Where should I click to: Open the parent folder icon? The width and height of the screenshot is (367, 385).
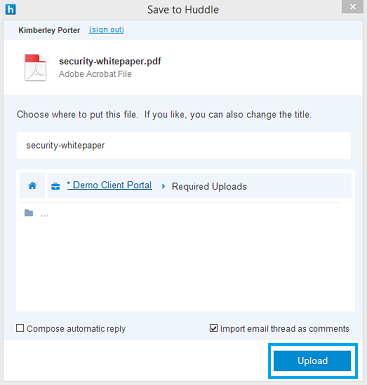(29, 213)
